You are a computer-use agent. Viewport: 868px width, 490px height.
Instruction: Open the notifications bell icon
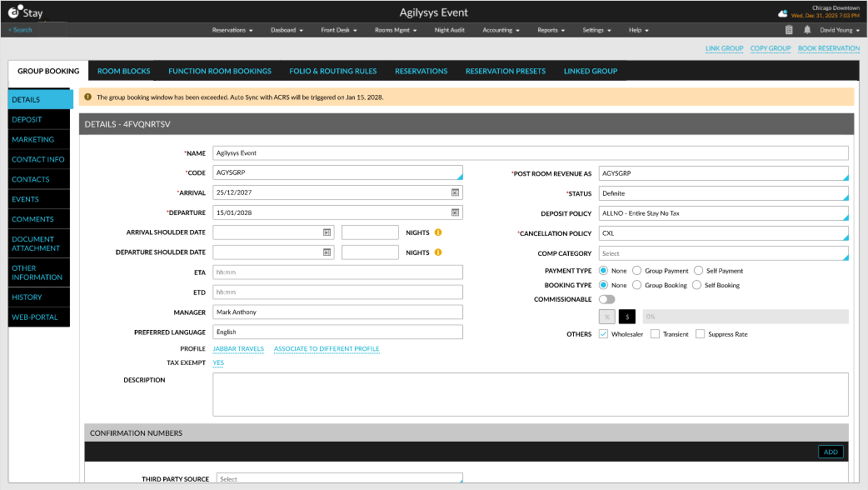[807, 30]
